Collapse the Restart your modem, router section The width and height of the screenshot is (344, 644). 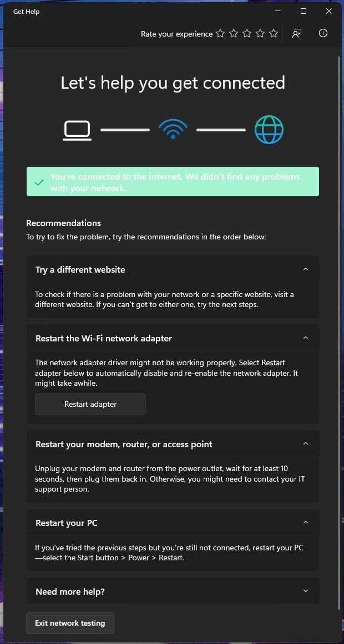click(x=305, y=443)
